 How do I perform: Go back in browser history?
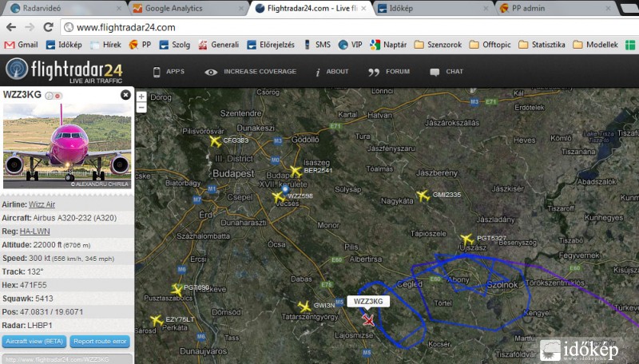[11, 27]
